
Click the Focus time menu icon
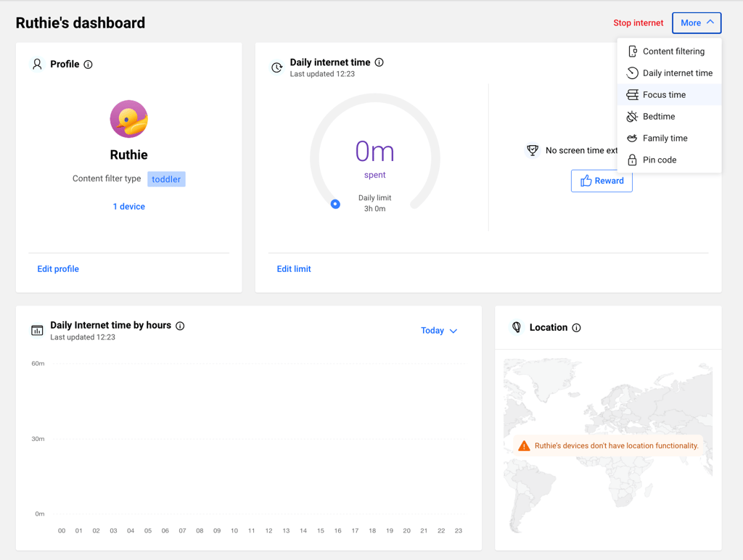pos(632,95)
